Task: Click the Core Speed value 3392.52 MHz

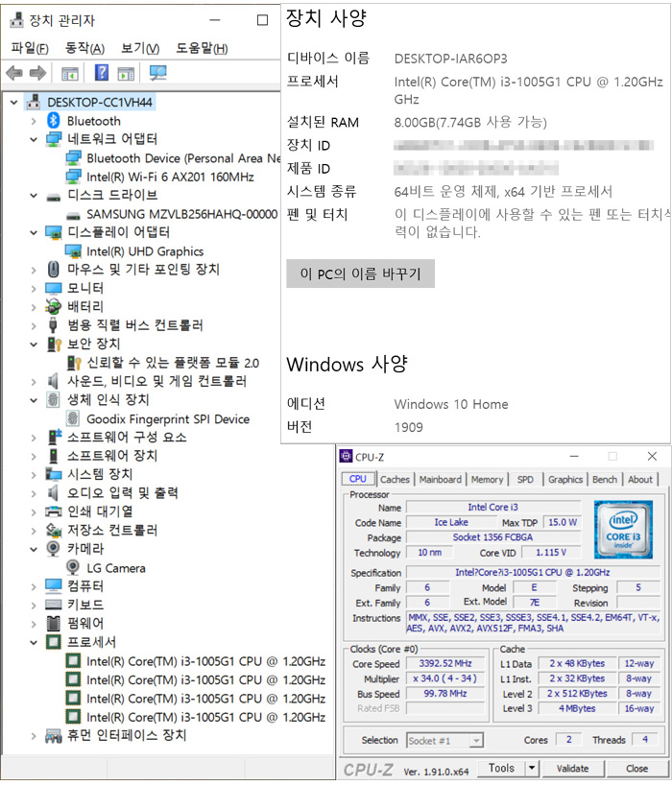Action: pyautogui.click(x=445, y=663)
